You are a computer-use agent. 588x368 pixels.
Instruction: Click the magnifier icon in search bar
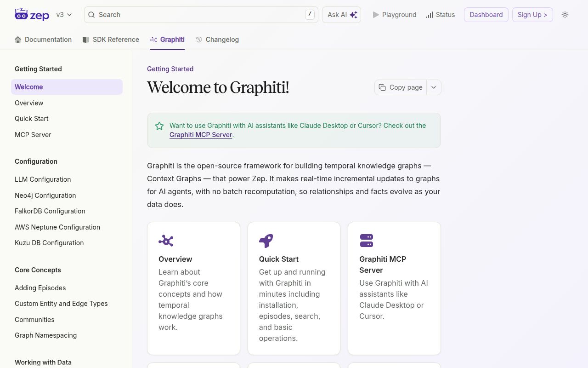coord(91,15)
